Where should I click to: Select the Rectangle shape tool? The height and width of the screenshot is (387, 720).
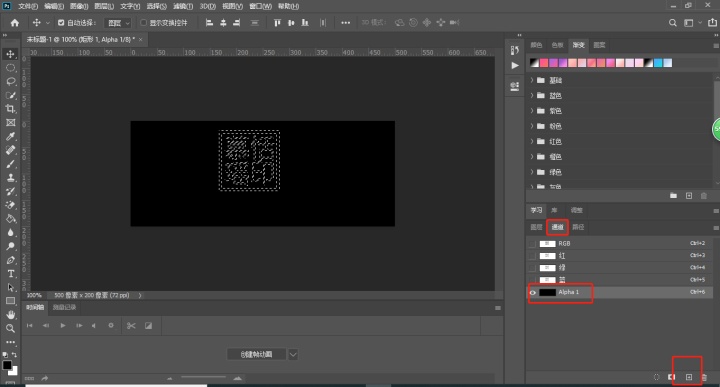10,301
